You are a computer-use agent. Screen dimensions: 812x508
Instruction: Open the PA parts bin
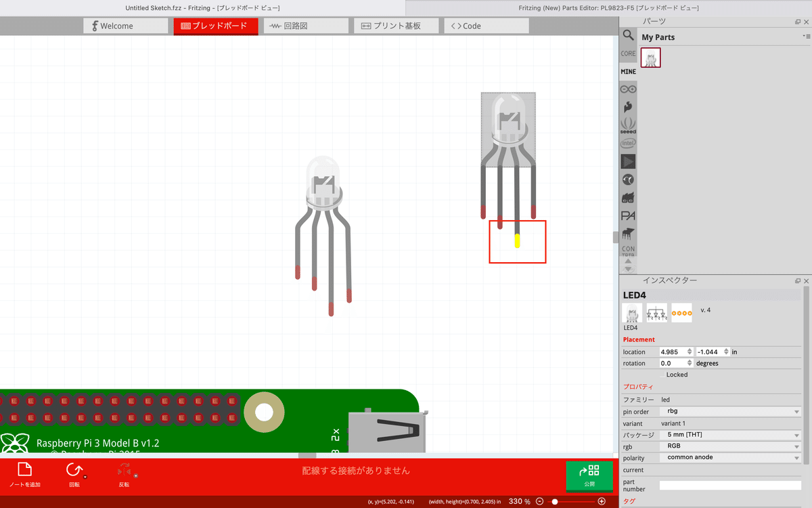(x=629, y=216)
